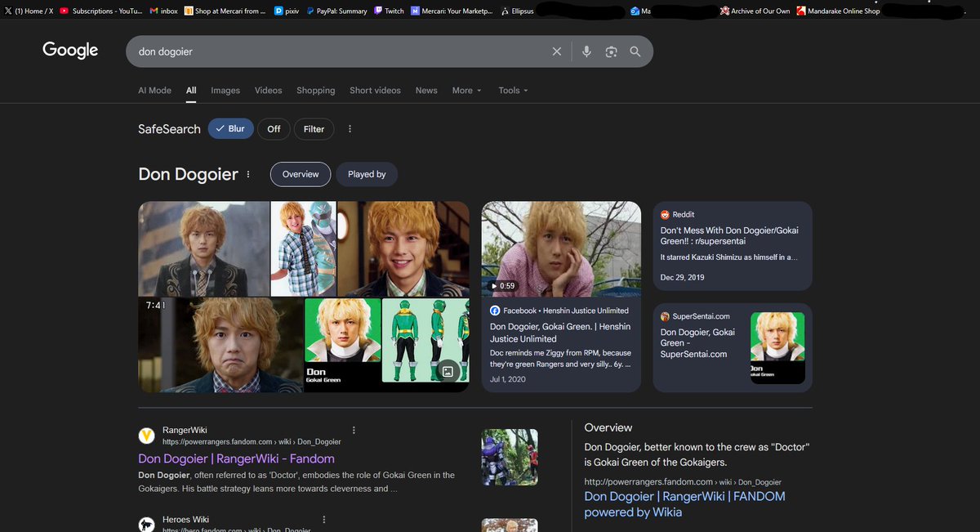980x532 pixels.
Task: Click the Jul 1, 2020 Facebook date
Action: (x=508, y=379)
